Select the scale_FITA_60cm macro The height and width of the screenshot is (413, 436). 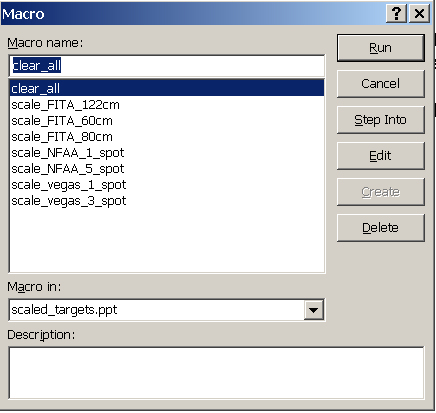coord(167,121)
